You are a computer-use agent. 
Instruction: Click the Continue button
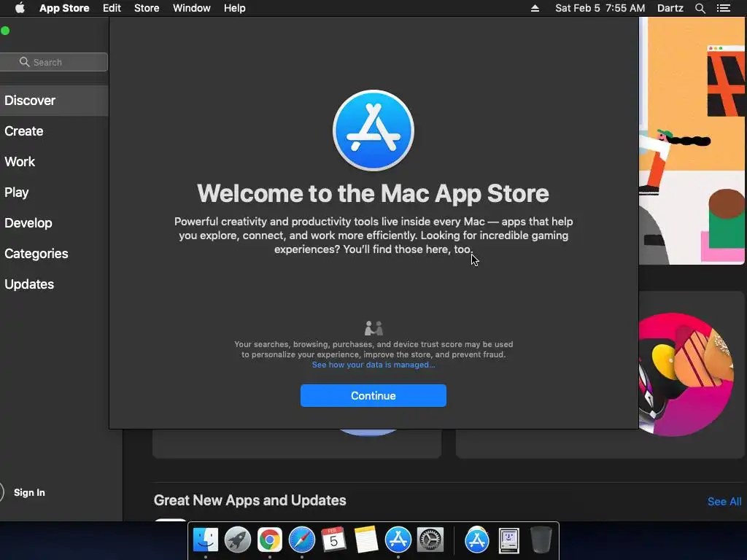[373, 395]
